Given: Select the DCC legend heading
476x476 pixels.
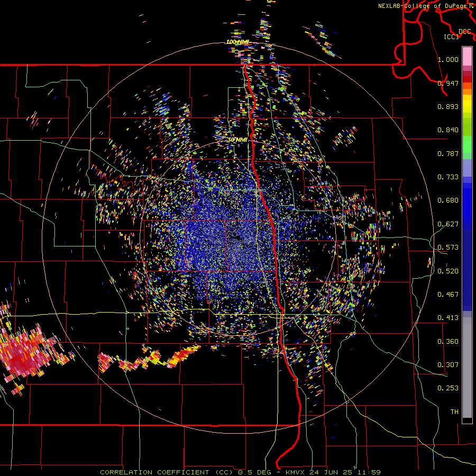Looking at the screenshot, I should pos(464,32).
